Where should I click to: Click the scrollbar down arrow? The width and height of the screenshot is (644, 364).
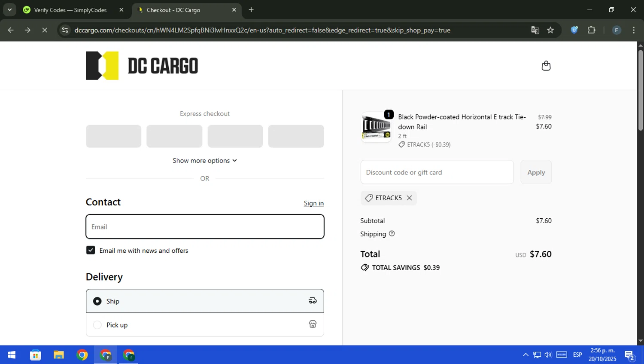click(x=640, y=341)
